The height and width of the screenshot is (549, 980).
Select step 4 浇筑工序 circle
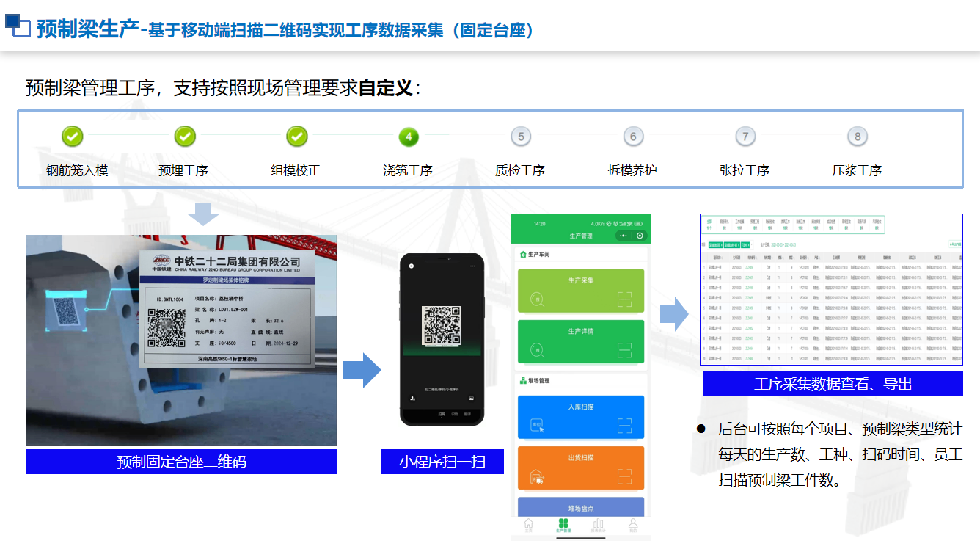(x=409, y=136)
